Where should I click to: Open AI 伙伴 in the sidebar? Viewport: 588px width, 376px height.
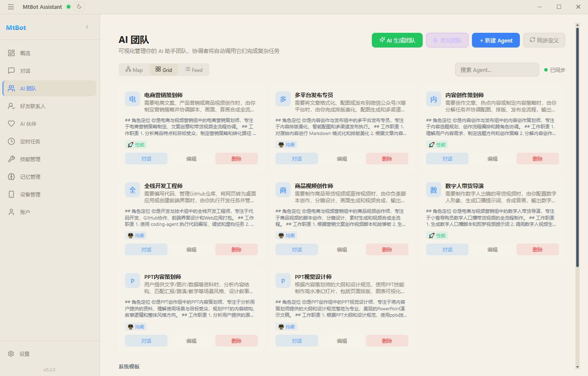50,124
